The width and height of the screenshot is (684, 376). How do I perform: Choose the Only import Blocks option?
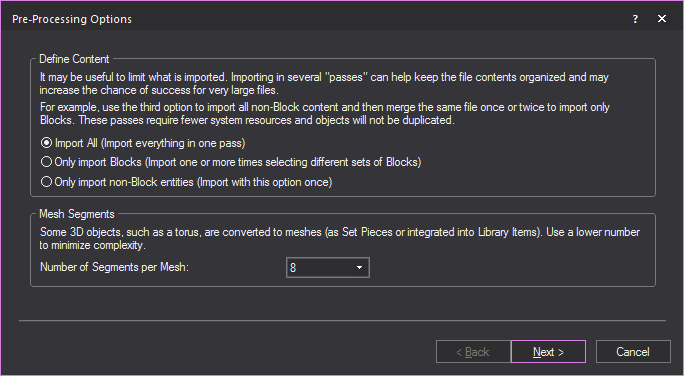point(46,162)
